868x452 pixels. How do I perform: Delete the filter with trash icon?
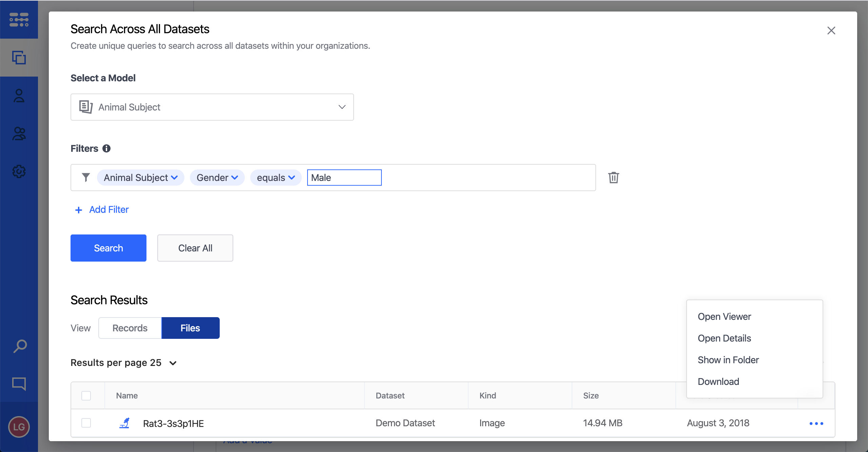pyautogui.click(x=613, y=178)
